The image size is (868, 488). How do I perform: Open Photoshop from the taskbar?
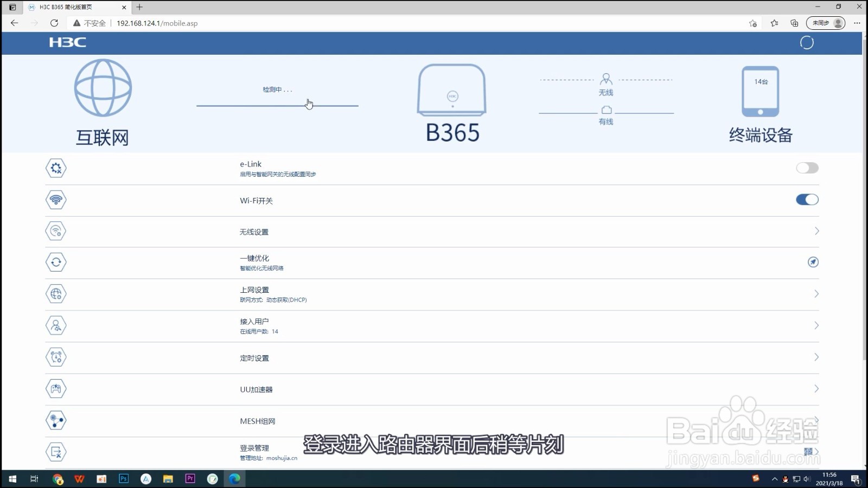pos(124,479)
